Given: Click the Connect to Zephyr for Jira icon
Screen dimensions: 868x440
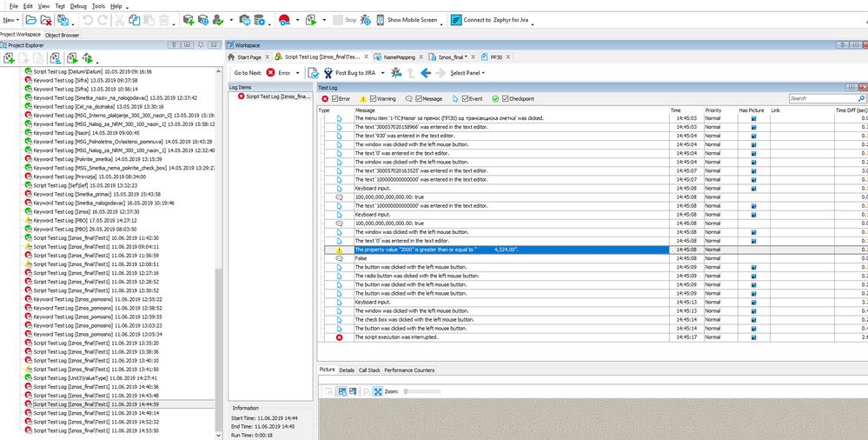Looking at the screenshot, I should pos(456,19).
